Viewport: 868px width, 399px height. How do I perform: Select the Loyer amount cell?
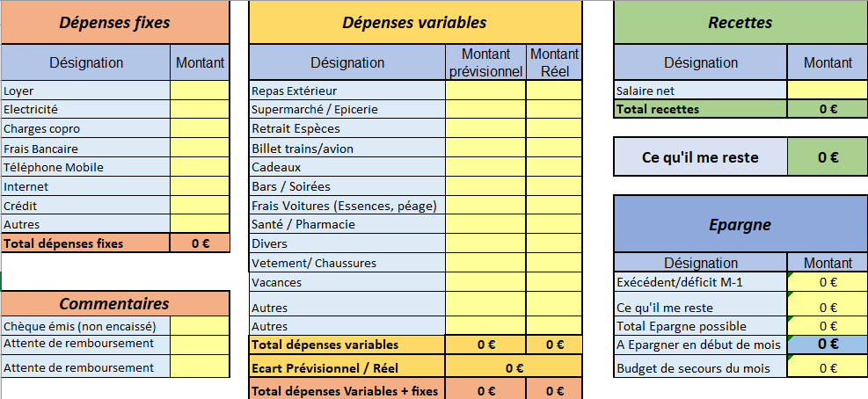[x=200, y=91]
